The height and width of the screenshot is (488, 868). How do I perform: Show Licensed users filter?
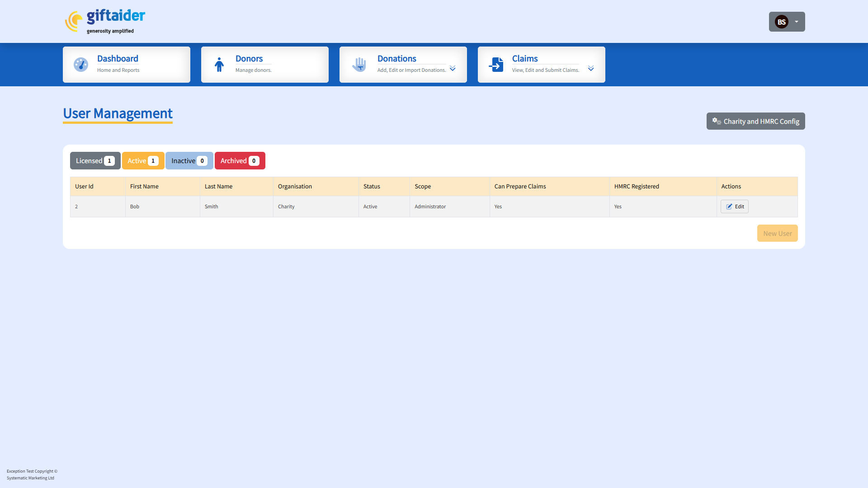click(95, 161)
